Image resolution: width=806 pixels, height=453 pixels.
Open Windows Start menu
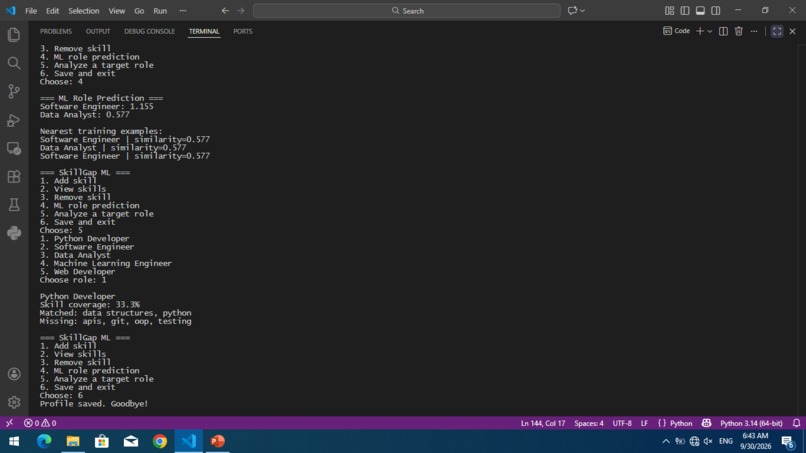coord(14,441)
